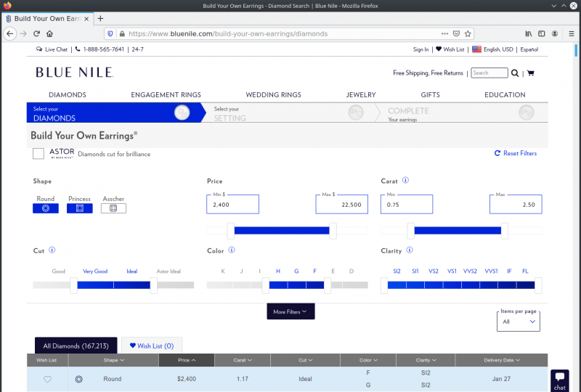This screenshot has height=392, width=581.
Task: Add the $2,400 Round diamond to wish list
Action: 47,379
